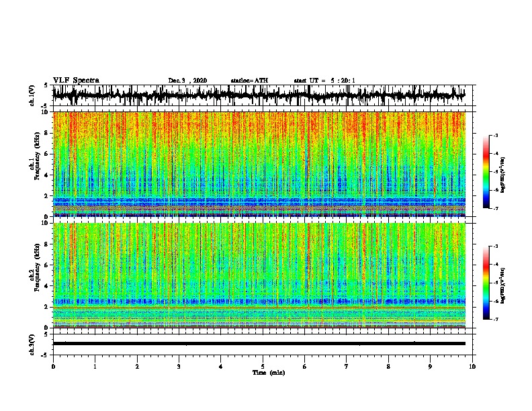Select the date text "Dec. 3 , 2020"
Image resolution: width=532 pixels, height=411 pixels.
(x=187, y=81)
